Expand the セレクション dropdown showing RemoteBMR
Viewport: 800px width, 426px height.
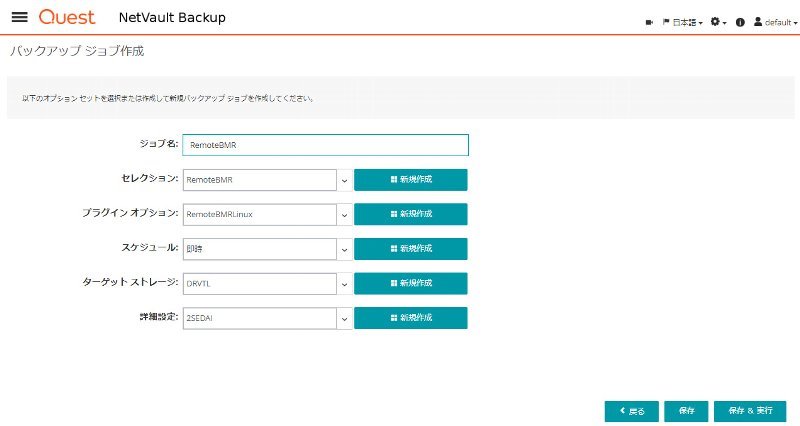coord(267,180)
